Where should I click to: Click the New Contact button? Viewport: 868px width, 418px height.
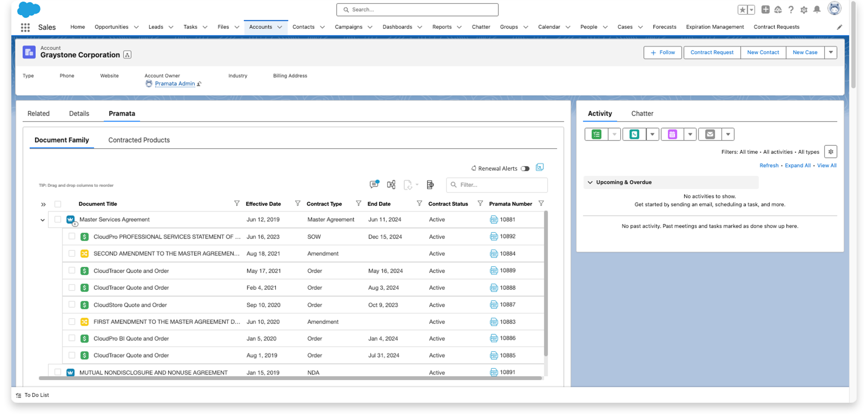point(763,53)
